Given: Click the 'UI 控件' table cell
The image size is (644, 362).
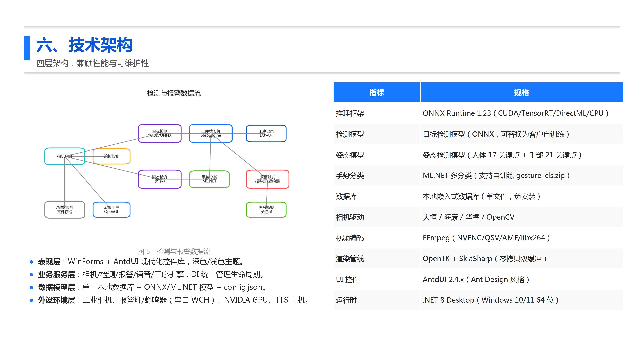Looking at the screenshot, I should click(377, 279).
